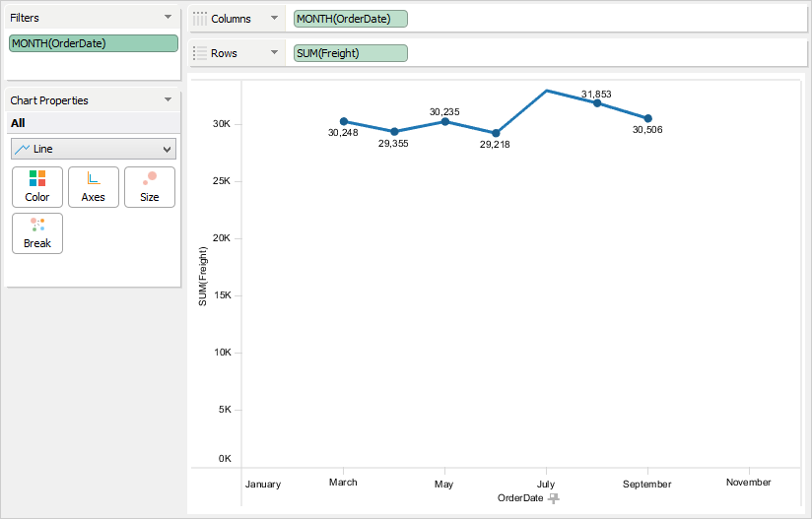Click the pin icon beside OrderDate axis title
Viewport: 812px width, 519px height.
click(554, 498)
